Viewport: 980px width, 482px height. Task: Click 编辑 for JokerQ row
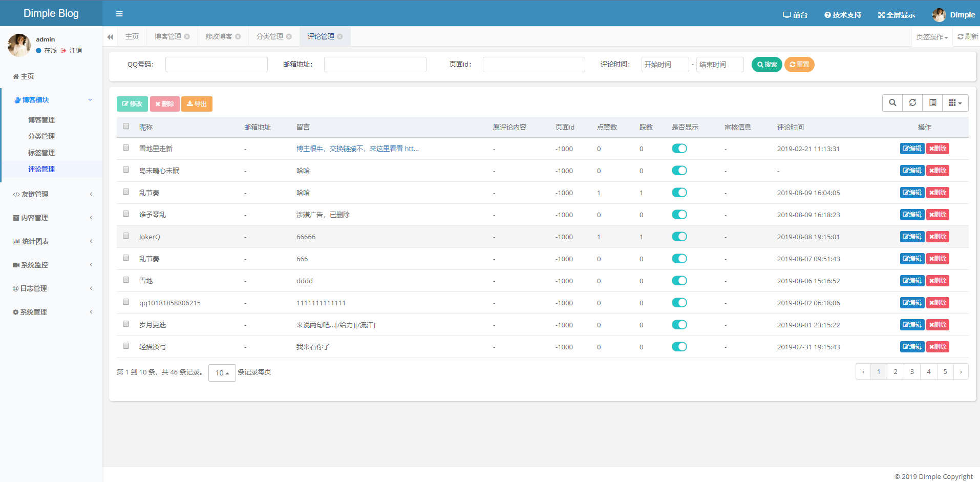(912, 237)
